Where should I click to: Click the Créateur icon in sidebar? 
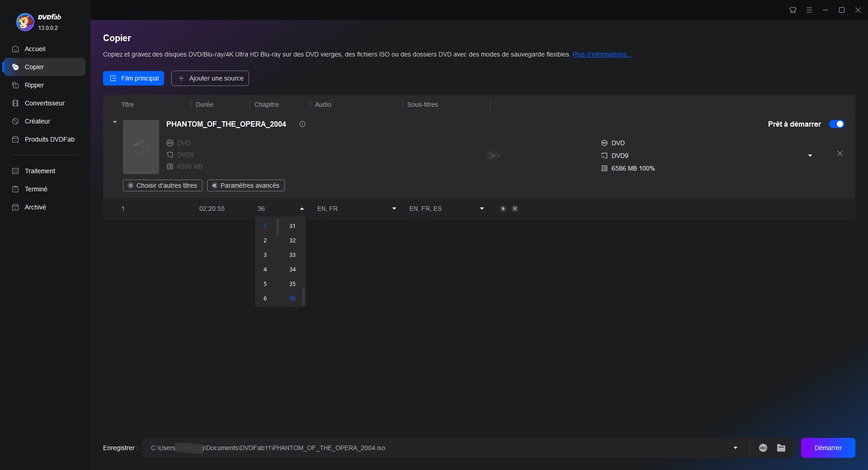15,121
